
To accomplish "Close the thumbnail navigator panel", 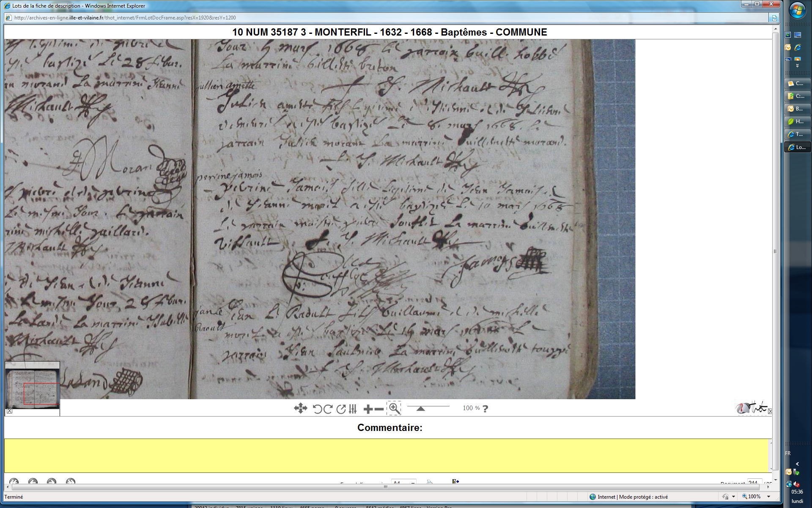I will (9, 411).
